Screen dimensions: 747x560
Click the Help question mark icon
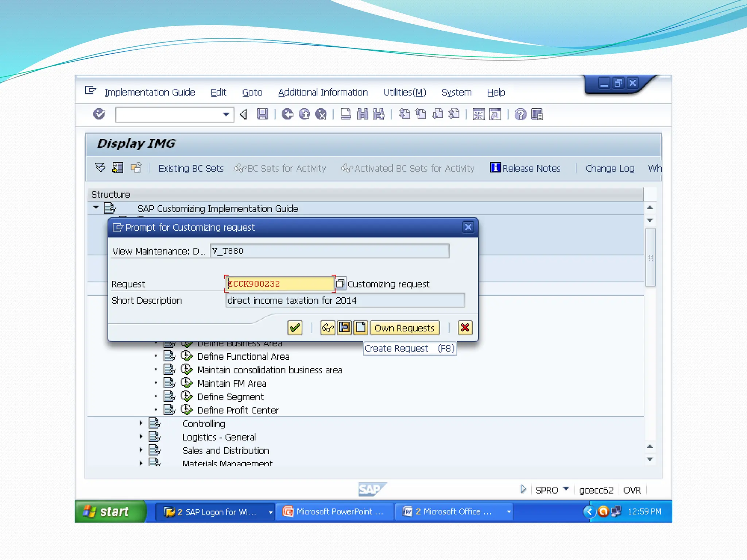[x=520, y=114]
